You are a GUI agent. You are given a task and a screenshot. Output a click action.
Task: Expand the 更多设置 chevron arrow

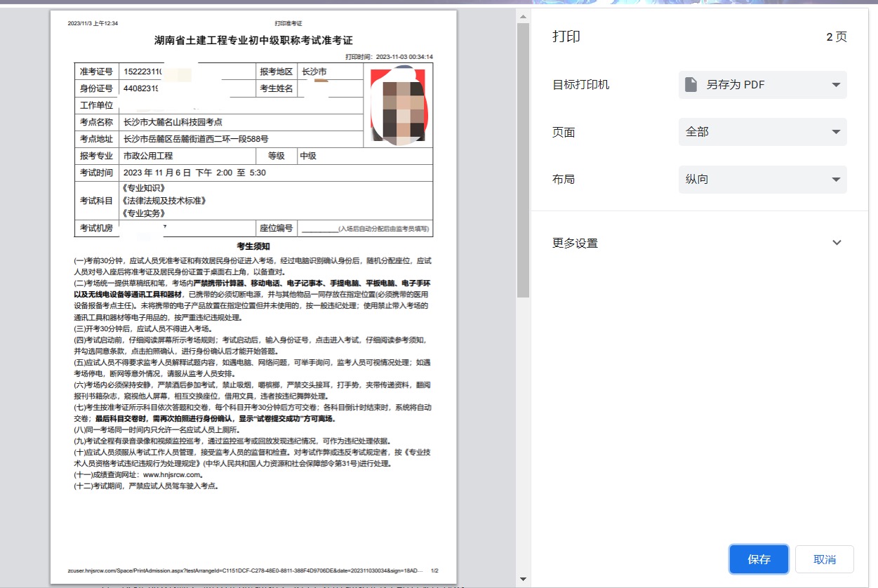click(x=836, y=243)
